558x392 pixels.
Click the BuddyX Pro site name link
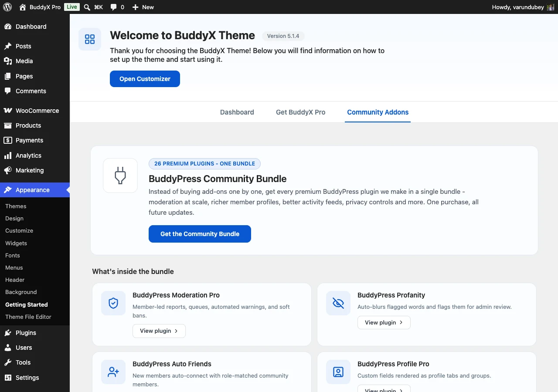tap(45, 7)
